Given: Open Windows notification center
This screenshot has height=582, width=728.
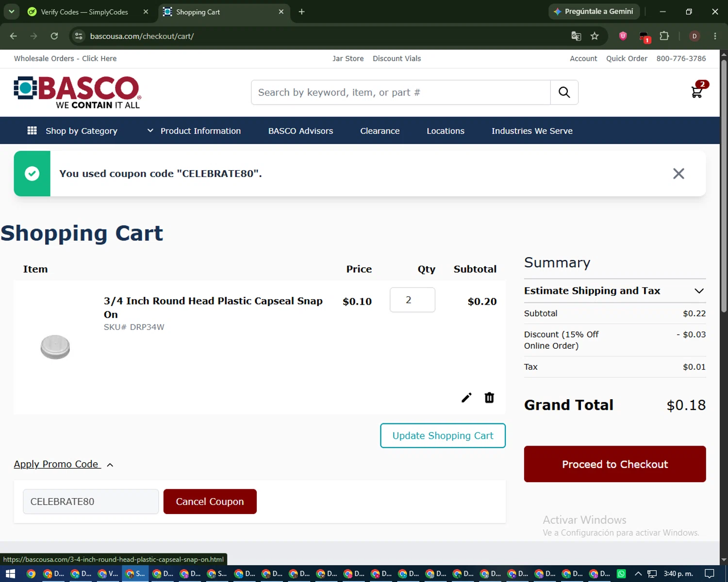Looking at the screenshot, I should pos(710,574).
